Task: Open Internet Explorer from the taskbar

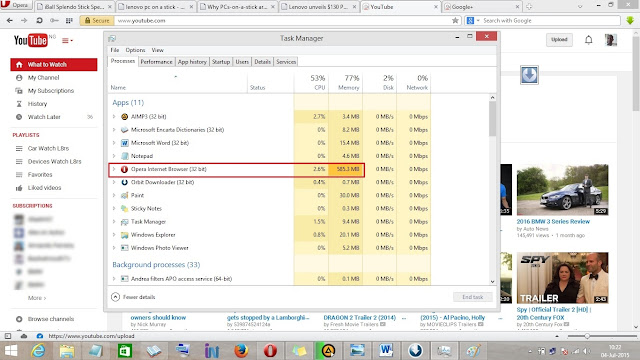Action: click(x=38, y=351)
